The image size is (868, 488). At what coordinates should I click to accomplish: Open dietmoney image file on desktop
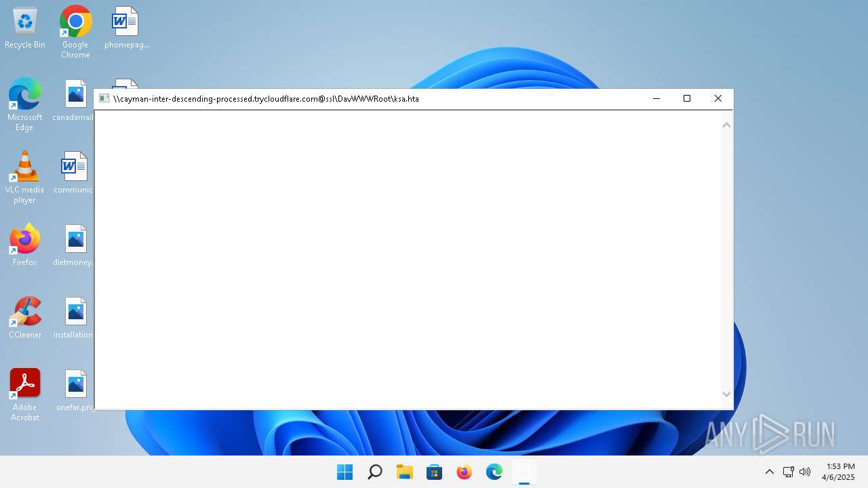(74, 245)
